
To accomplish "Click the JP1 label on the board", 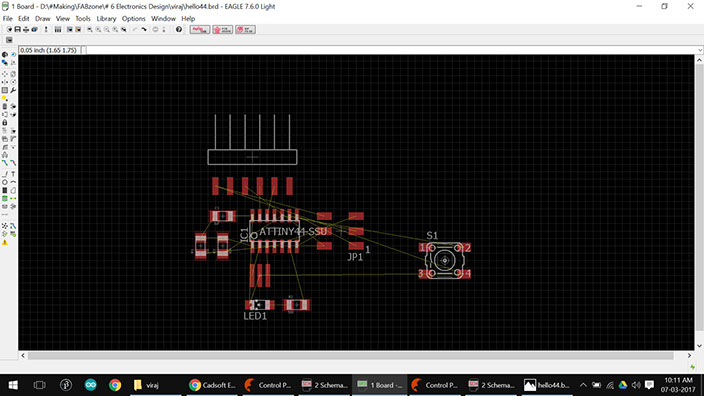I will [x=355, y=257].
